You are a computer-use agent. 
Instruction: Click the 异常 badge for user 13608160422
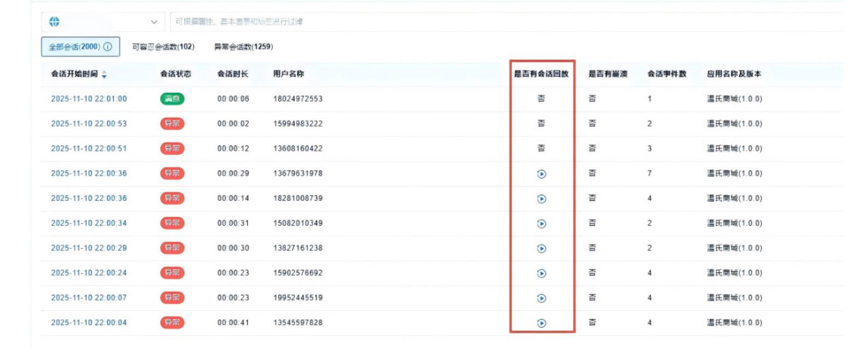[172, 149]
